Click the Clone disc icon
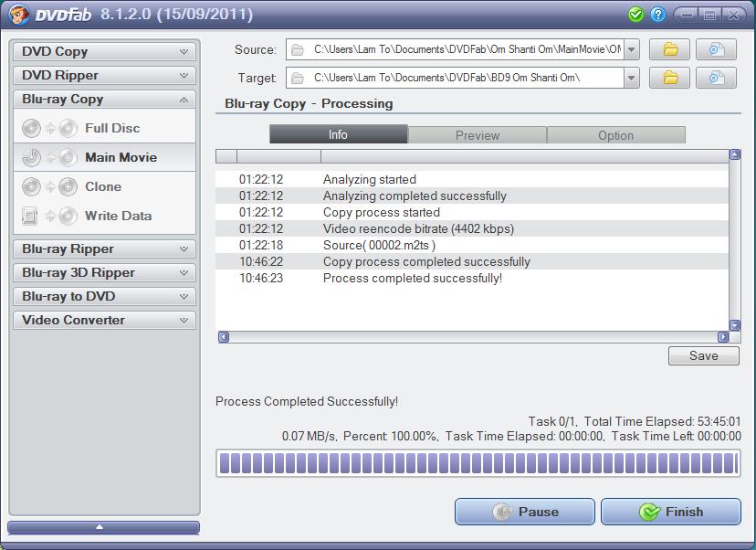Image resolution: width=756 pixels, height=550 pixels. tap(49, 186)
